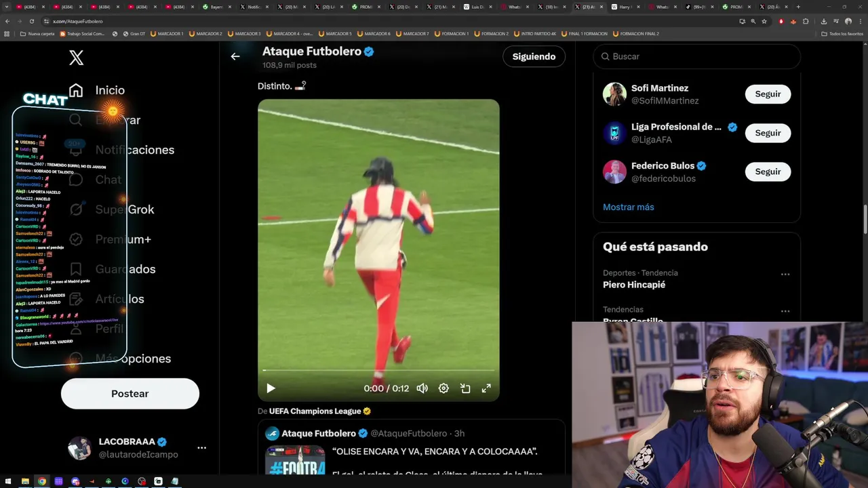
Task: Switch to the Harry tab
Action: pyautogui.click(x=627, y=7)
